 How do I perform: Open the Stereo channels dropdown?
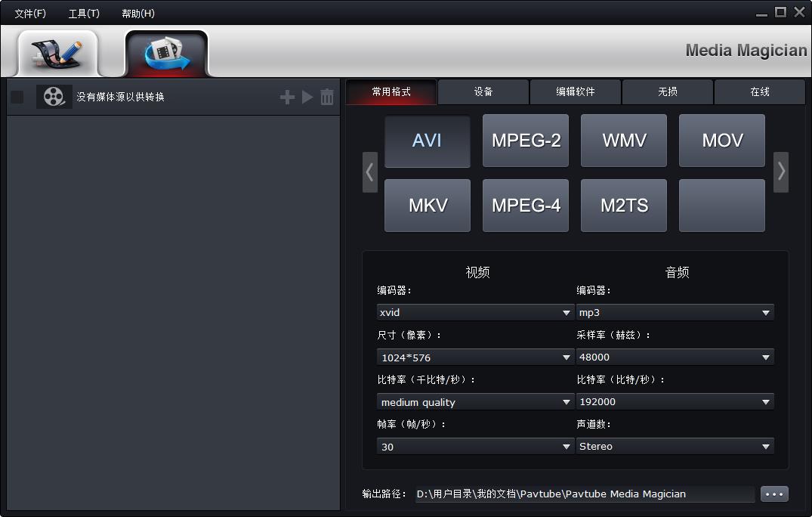click(x=675, y=447)
